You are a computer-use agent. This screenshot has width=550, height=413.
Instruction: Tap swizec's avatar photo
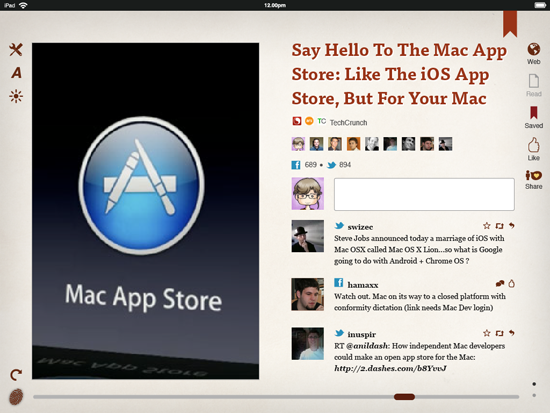click(x=308, y=236)
